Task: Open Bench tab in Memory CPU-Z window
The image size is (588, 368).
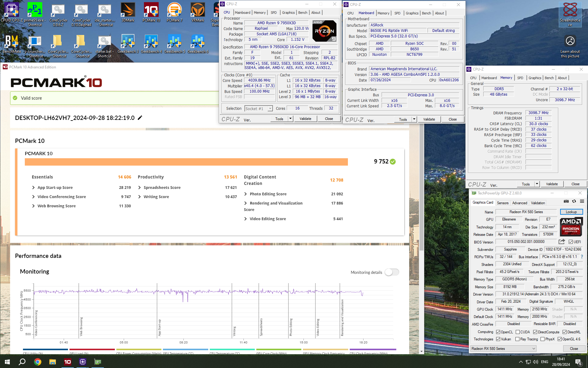Action: point(549,78)
